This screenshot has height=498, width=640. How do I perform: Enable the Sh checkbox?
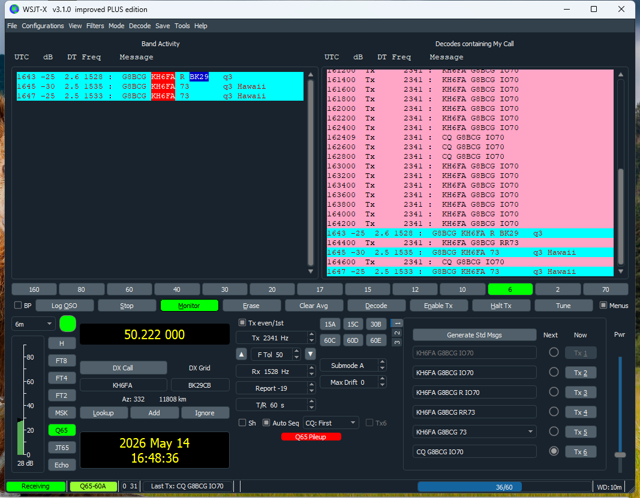pyautogui.click(x=242, y=423)
